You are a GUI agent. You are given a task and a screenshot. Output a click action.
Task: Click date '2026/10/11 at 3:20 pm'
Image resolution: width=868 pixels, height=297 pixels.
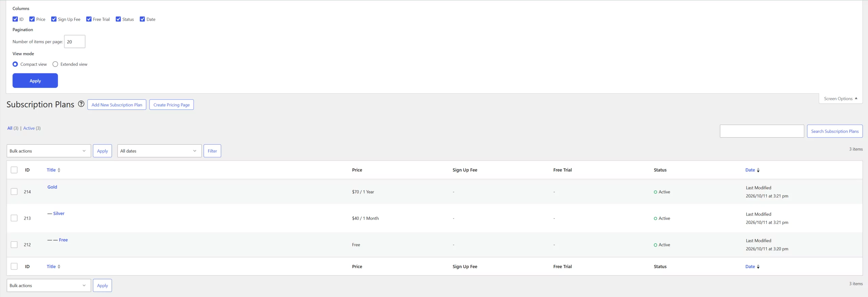pos(767,249)
